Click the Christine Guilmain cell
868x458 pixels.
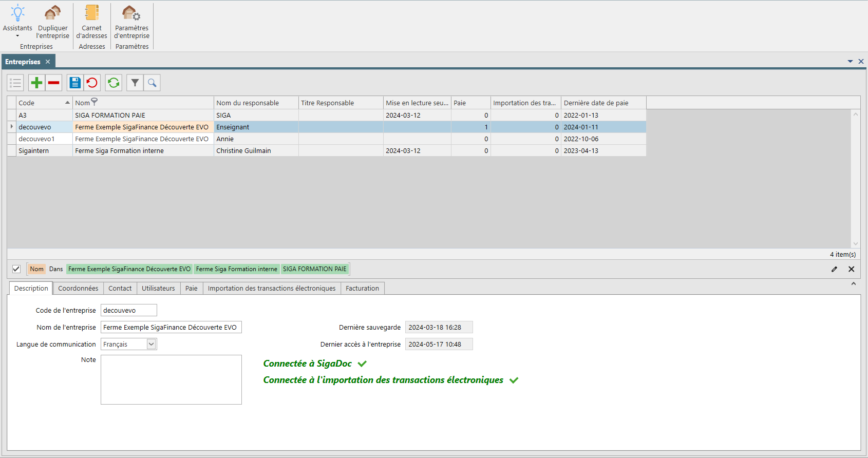(256, 151)
